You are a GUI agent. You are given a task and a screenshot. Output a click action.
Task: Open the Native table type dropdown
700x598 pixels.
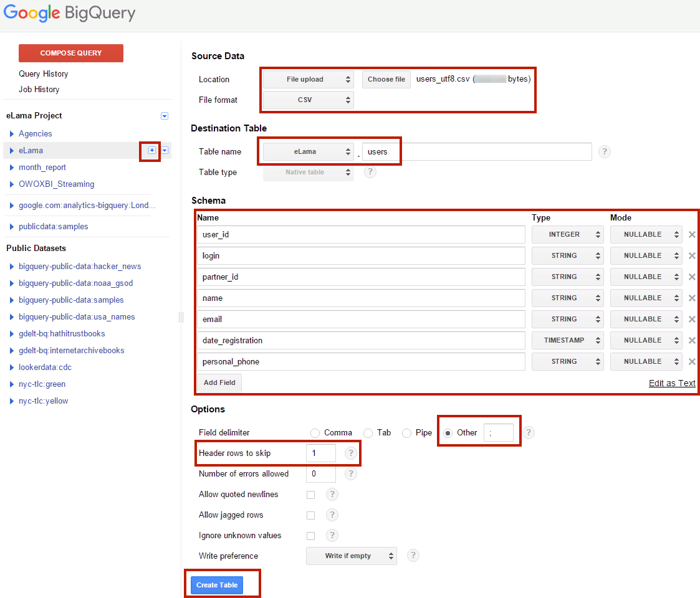point(309,173)
